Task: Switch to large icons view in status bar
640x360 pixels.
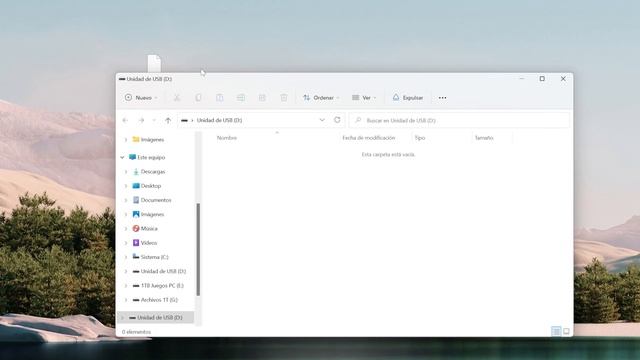Action: (x=566, y=331)
